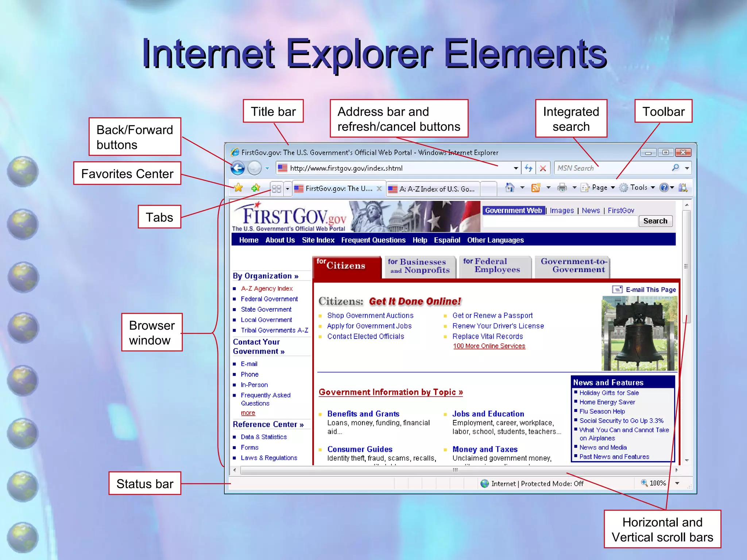
Task: Click the vertical scrollbar down arrow
Action: tap(687, 460)
